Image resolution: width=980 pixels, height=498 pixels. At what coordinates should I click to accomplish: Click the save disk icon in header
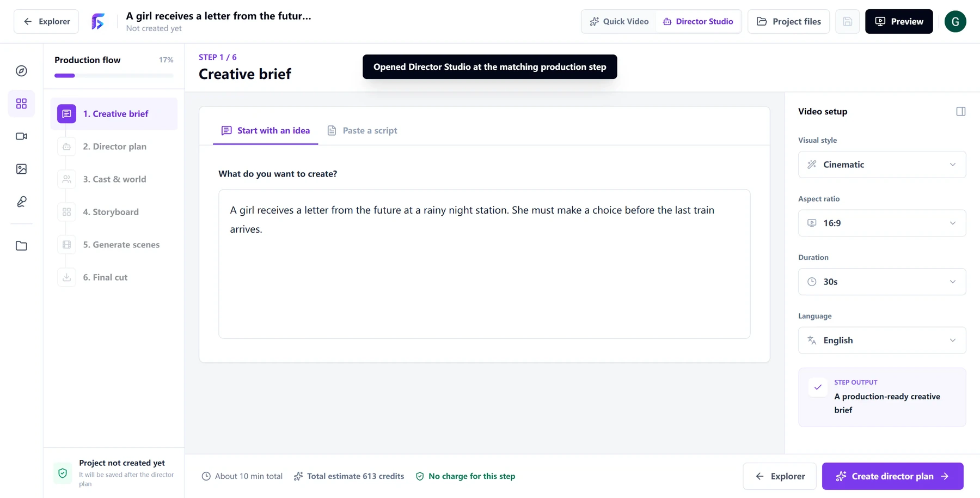847,22
